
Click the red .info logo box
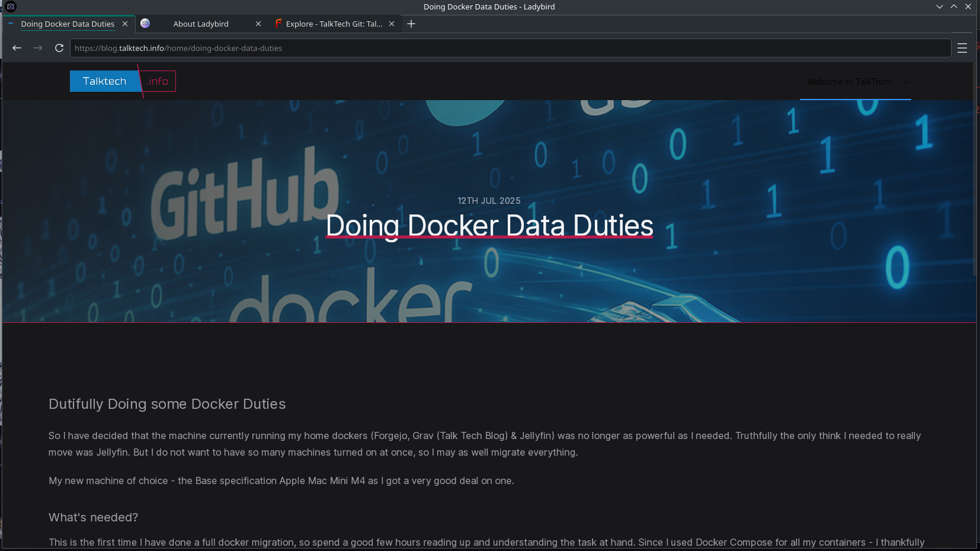point(158,81)
